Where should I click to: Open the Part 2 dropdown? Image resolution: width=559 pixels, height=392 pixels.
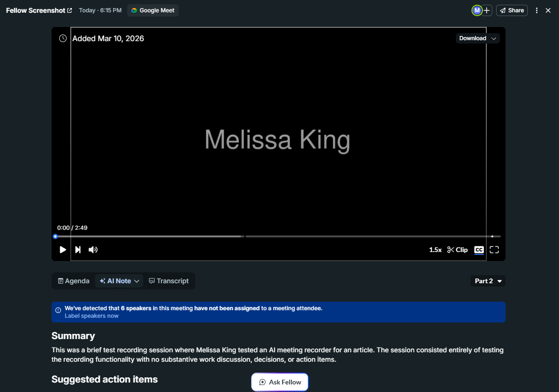tap(488, 281)
